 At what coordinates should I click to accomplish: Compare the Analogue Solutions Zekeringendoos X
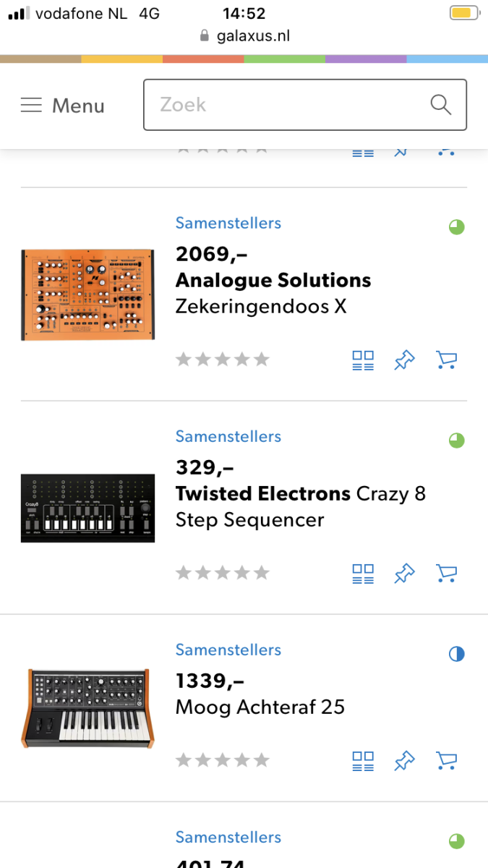click(363, 360)
